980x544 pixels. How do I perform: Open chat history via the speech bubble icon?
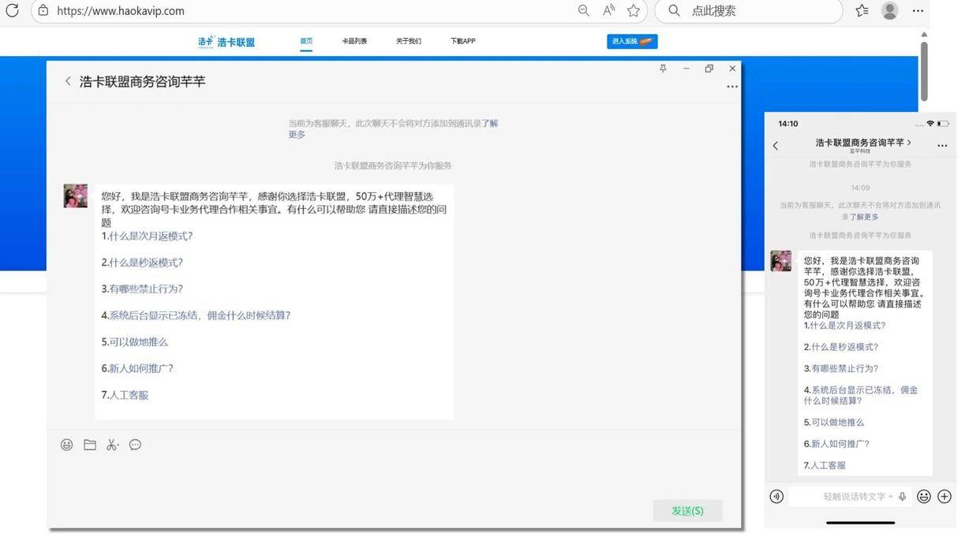[135, 444]
